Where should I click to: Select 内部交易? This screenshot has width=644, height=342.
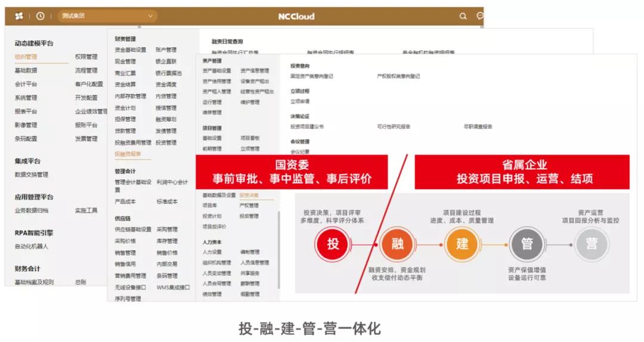click(167, 264)
